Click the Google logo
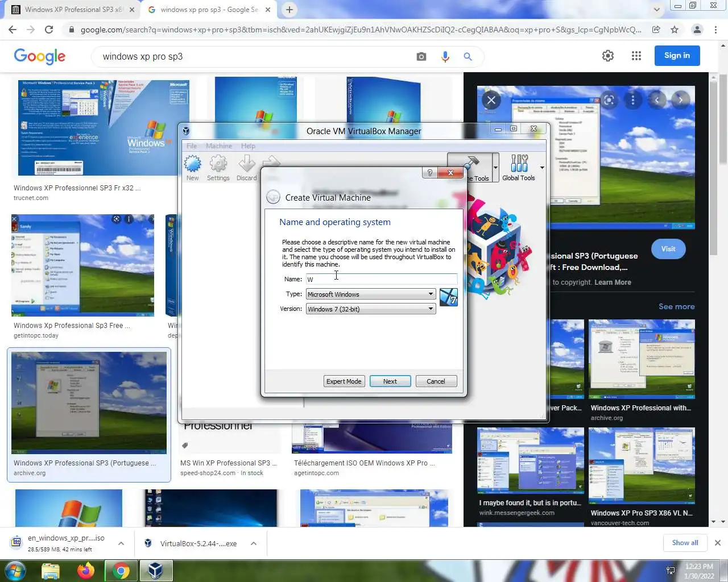The height and width of the screenshot is (582, 728). (x=40, y=56)
